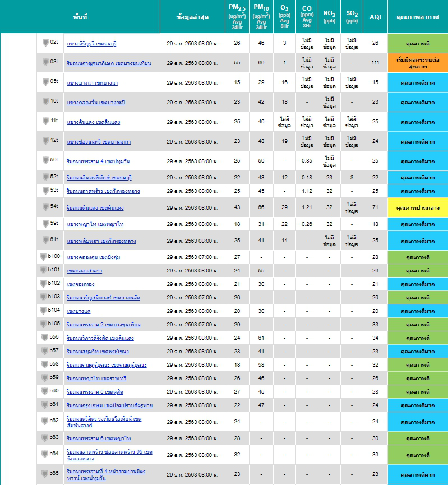Select the marker icon for station 10t
Screen dimensions: 448x485
pyautogui.click(x=45, y=101)
